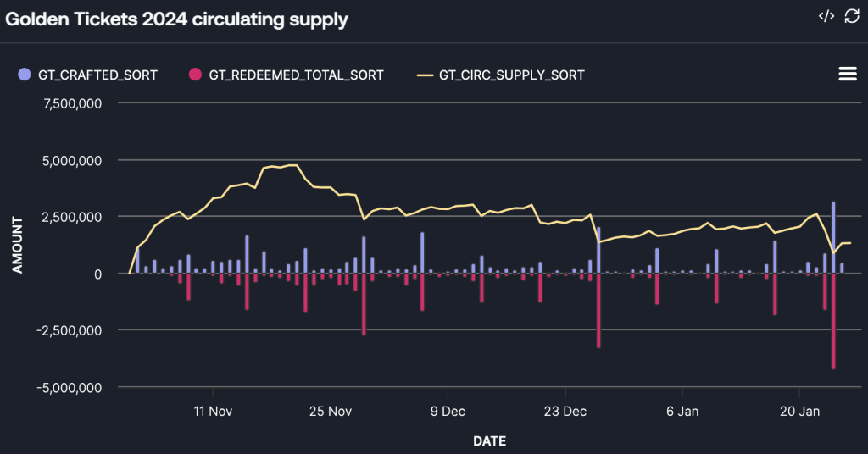Viewport: 868px width, 454px height.
Task: Click the purple GT_CRAFTED_SORT legend dot
Action: 24,75
